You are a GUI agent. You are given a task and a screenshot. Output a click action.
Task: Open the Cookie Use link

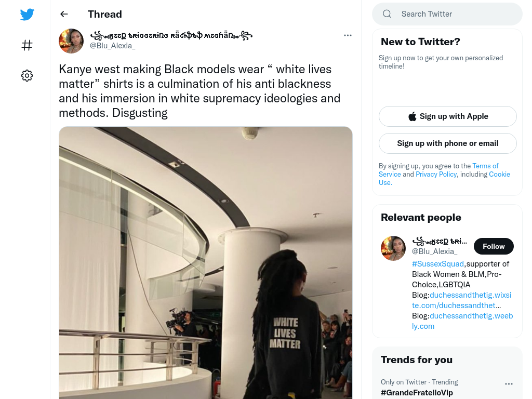[x=445, y=178]
